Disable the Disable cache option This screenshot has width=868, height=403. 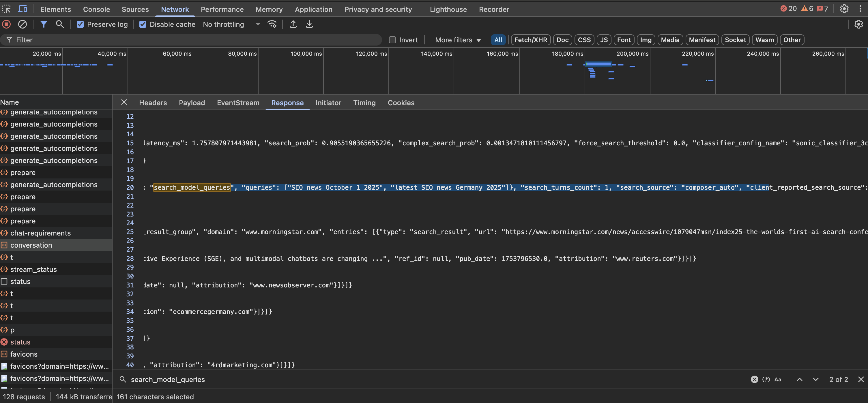[143, 24]
